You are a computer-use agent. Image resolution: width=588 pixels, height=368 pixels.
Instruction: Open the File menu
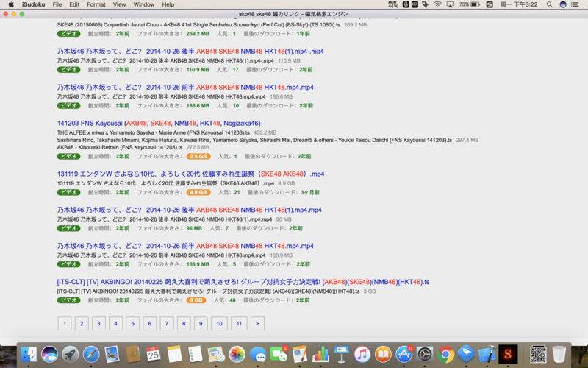click(x=57, y=4)
